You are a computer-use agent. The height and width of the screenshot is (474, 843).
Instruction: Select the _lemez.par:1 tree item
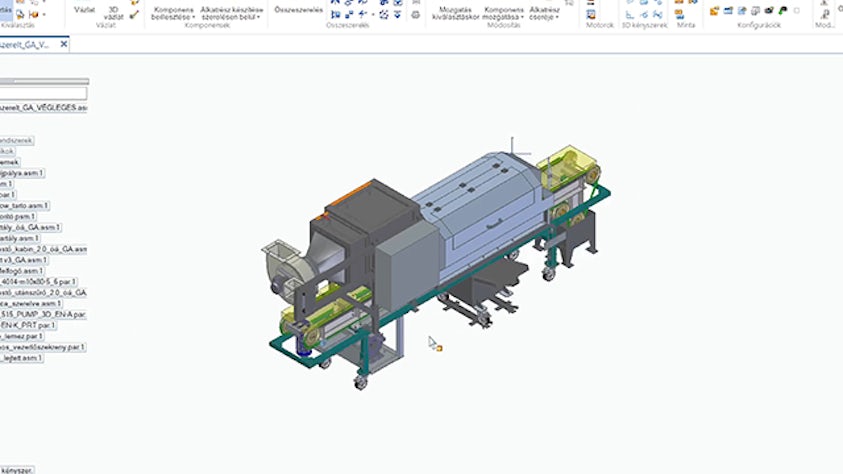(x=22, y=336)
